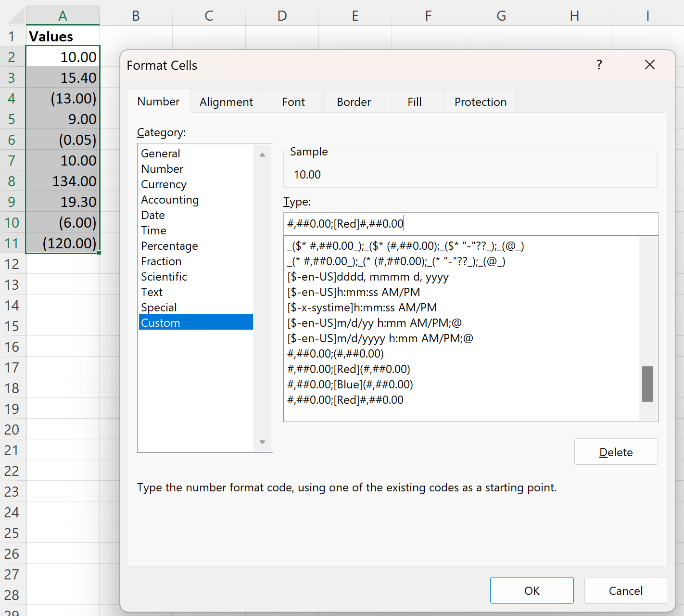Confirm with the OK button

(532, 590)
